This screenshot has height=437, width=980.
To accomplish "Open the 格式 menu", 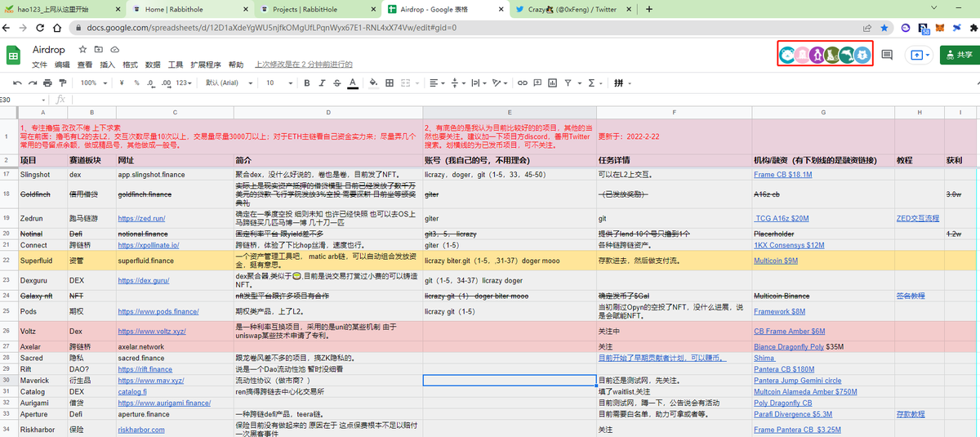I will [130, 65].
